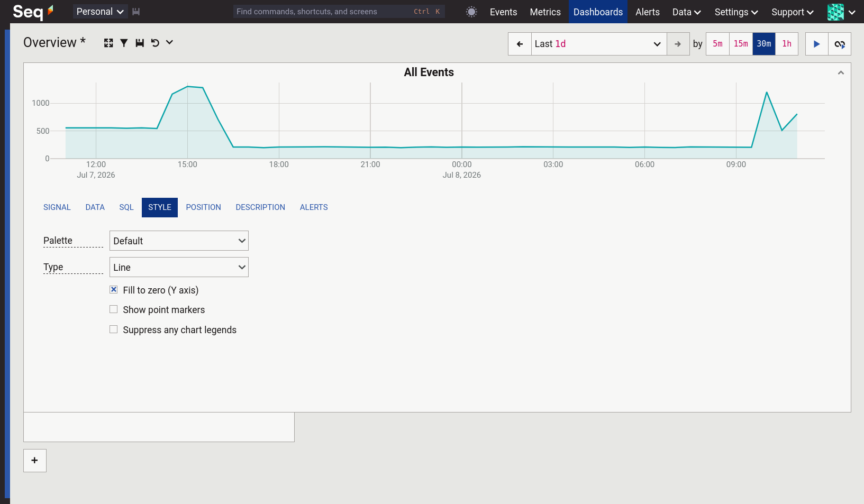Switch to the SQL tab
Image resolution: width=864 pixels, height=504 pixels.
[126, 207]
